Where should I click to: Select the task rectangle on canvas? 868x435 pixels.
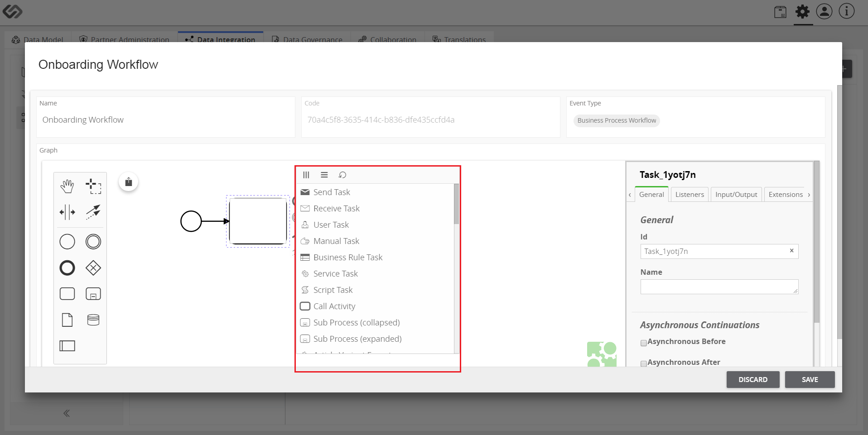click(258, 221)
